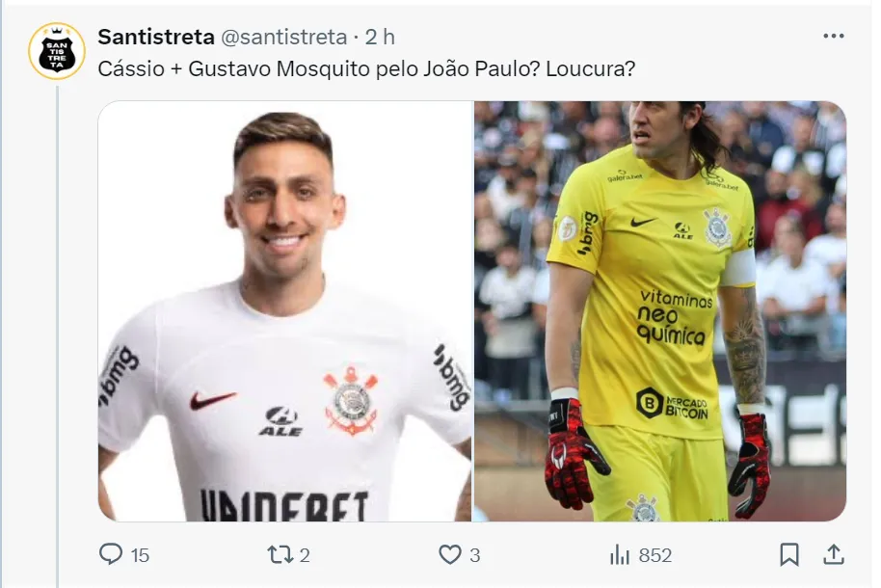Click the reply count 15
This screenshot has height=588, width=881.
(x=140, y=555)
